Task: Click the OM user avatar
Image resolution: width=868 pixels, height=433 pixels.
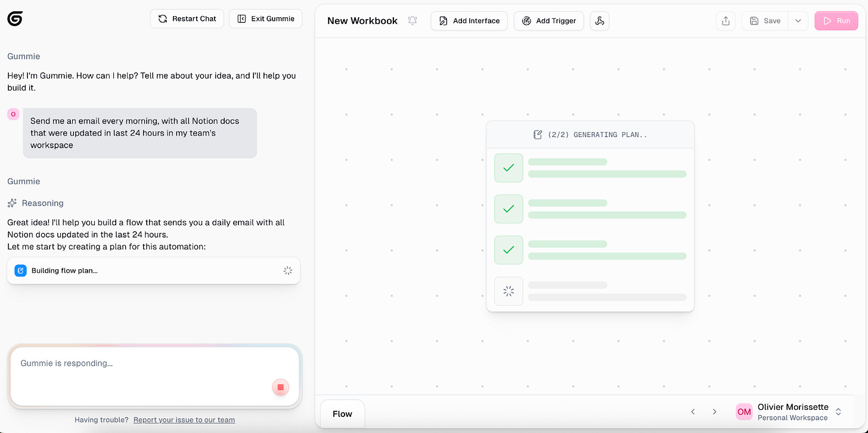Action: [x=744, y=412]
